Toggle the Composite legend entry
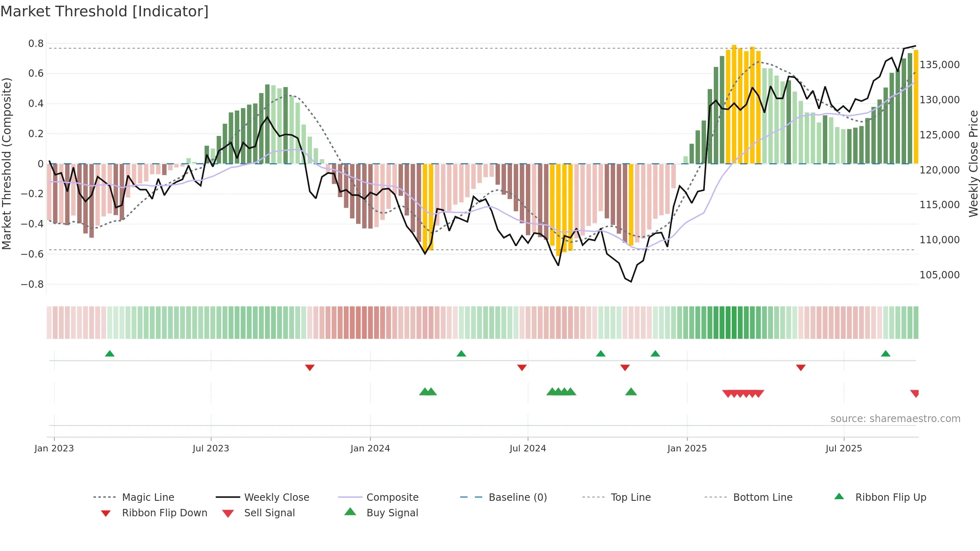Viewport: 980px width, 551px height. click(x=378, y=497)
